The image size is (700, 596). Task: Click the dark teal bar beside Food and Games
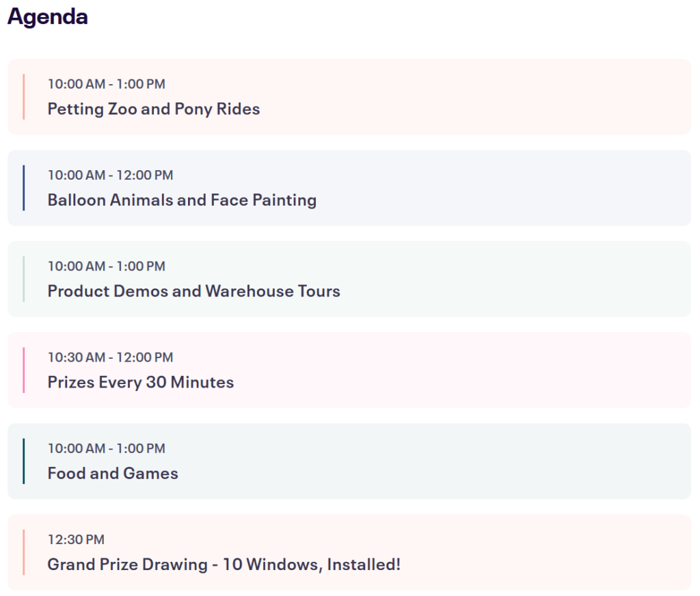click(x=23, y=461)
